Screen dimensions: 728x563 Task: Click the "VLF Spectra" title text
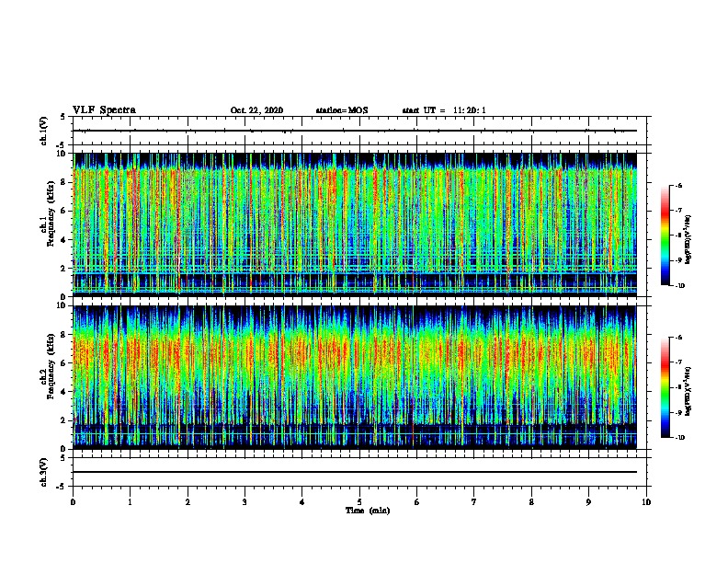point(104,110)
